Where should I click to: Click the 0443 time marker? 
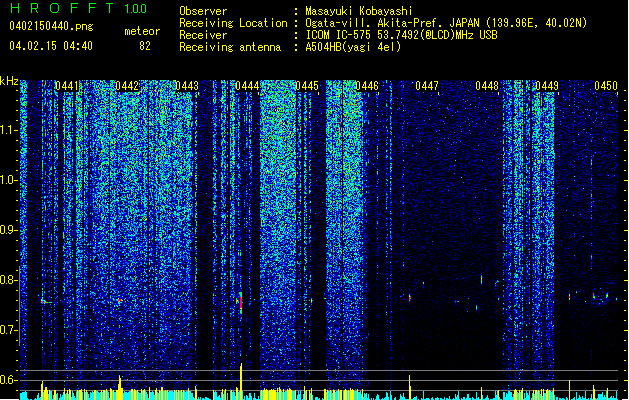[x=187, y=86]
